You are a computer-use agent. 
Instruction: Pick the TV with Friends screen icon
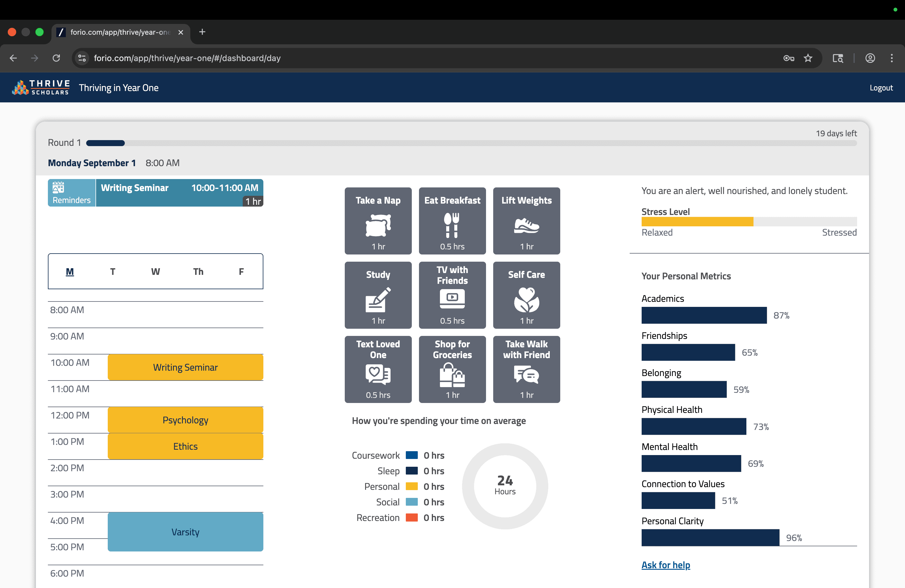pos(452,298)
